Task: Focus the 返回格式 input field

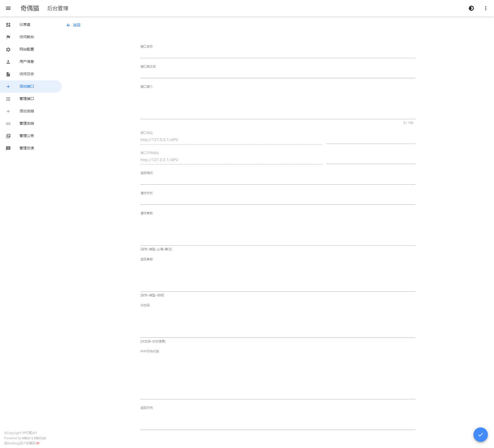Action: 278,180
